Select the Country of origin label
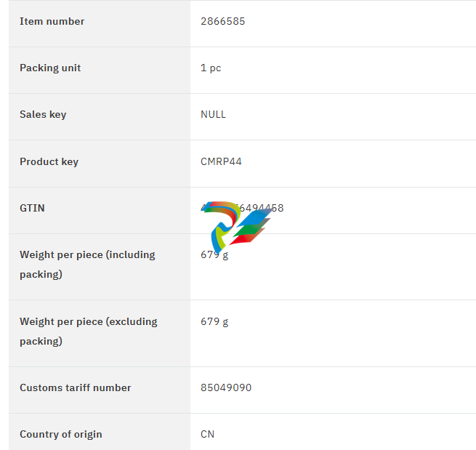The height and width of the screenshot is (450, 476). [61, 434]
